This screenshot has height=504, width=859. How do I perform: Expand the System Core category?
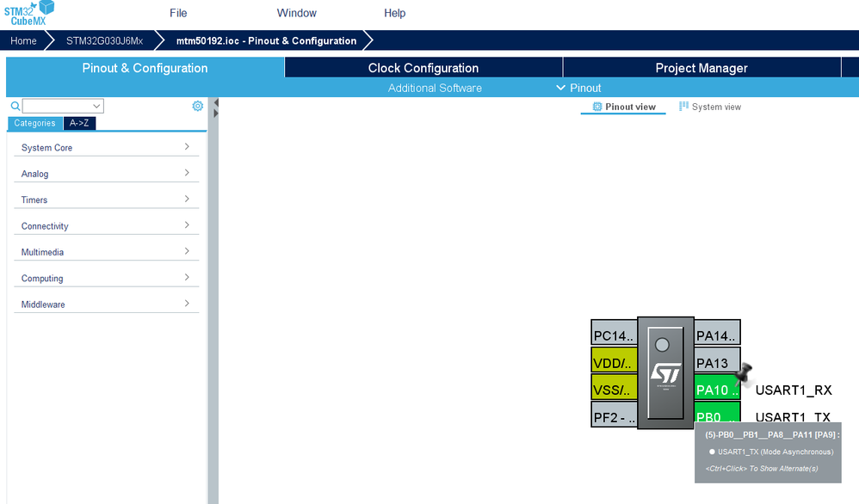tap(106, 147)
